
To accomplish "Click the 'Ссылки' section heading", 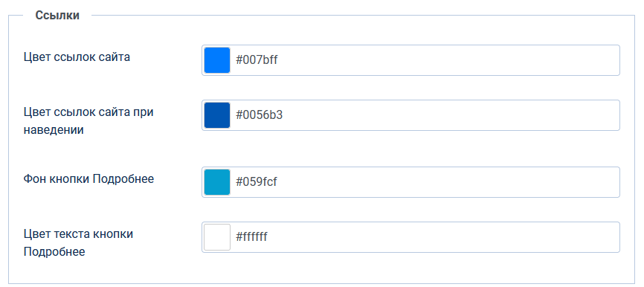I will click(x=57, y=16).
